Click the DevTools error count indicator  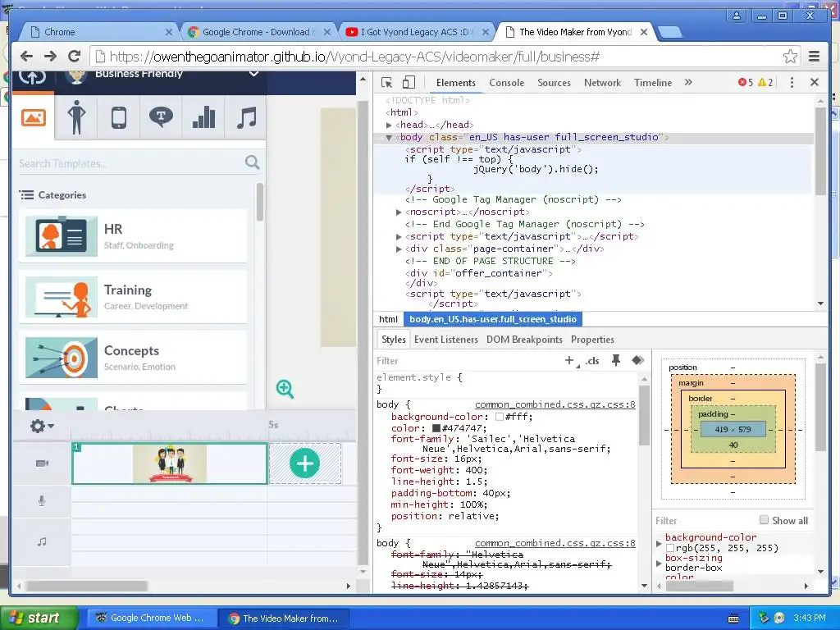(x=745, y=83)
